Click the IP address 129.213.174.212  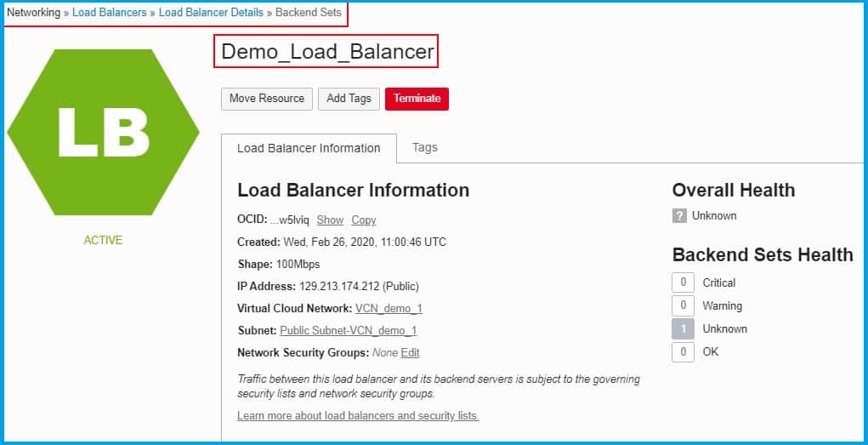click(339, 287)
